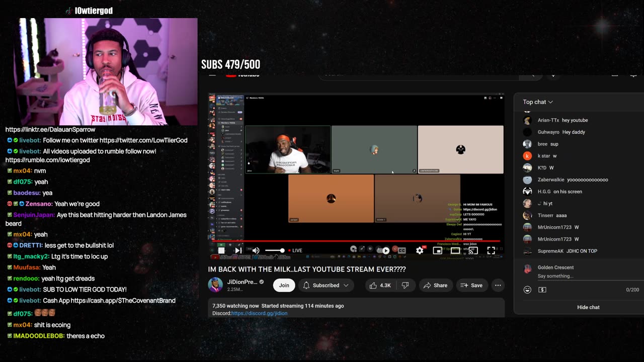Screen dimensions: 644x362
Task: Click Zensano username in stream chat
Action: click(38, 204)
